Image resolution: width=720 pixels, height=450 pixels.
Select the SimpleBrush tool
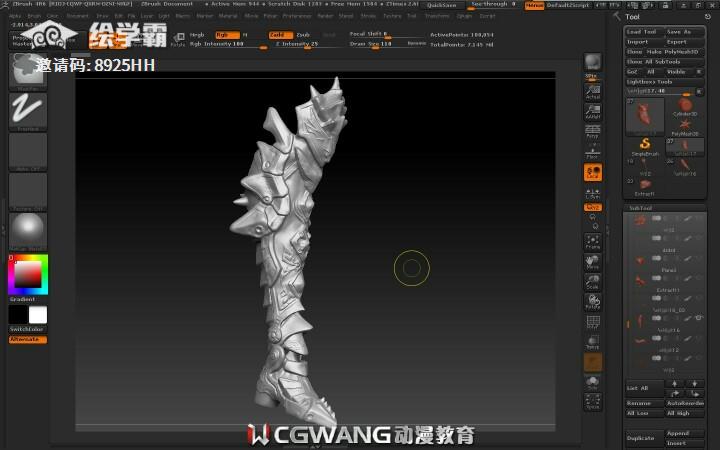click(x=645, y=147)
